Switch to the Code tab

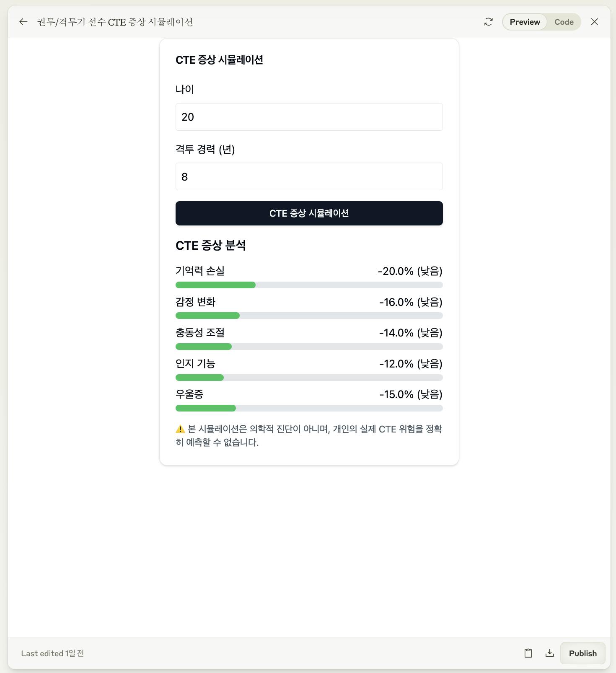click(564, 22)
